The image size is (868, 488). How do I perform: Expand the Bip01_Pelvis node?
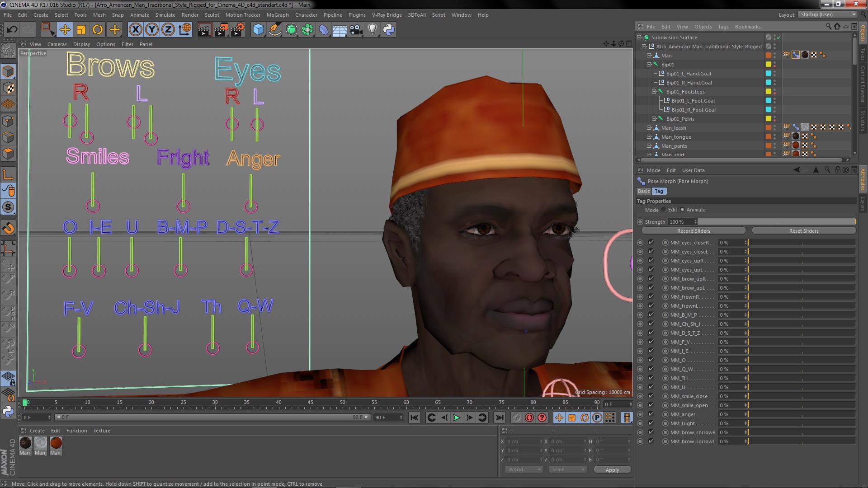[654, 119]
